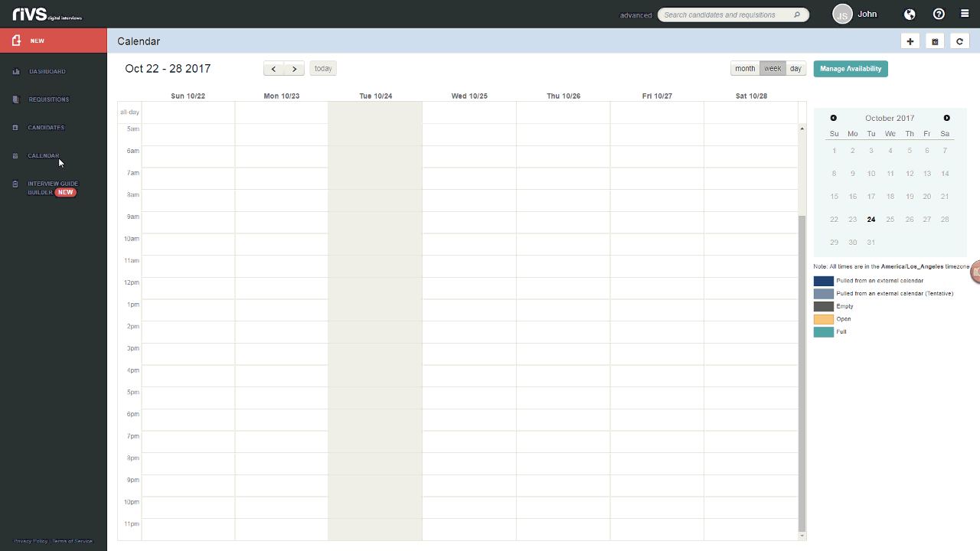The image size is (980, 551).
Task: Click the Full teal legend swatch
Action: pos(824,332)
